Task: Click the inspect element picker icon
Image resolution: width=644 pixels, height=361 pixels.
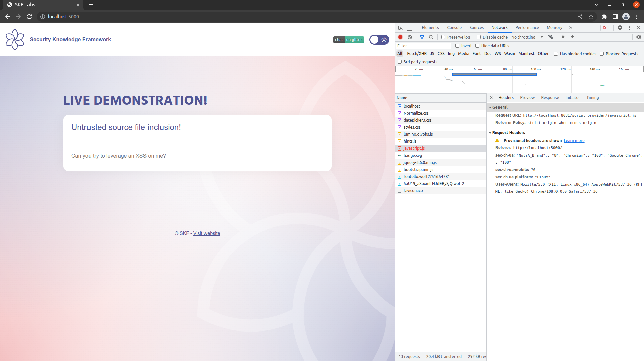Action: [400, 28]
